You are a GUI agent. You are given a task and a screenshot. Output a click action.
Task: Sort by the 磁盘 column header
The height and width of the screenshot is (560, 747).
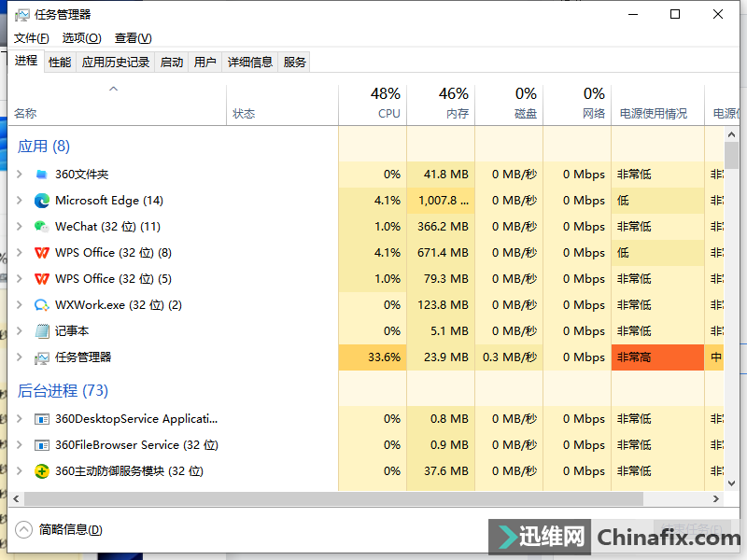509,104
